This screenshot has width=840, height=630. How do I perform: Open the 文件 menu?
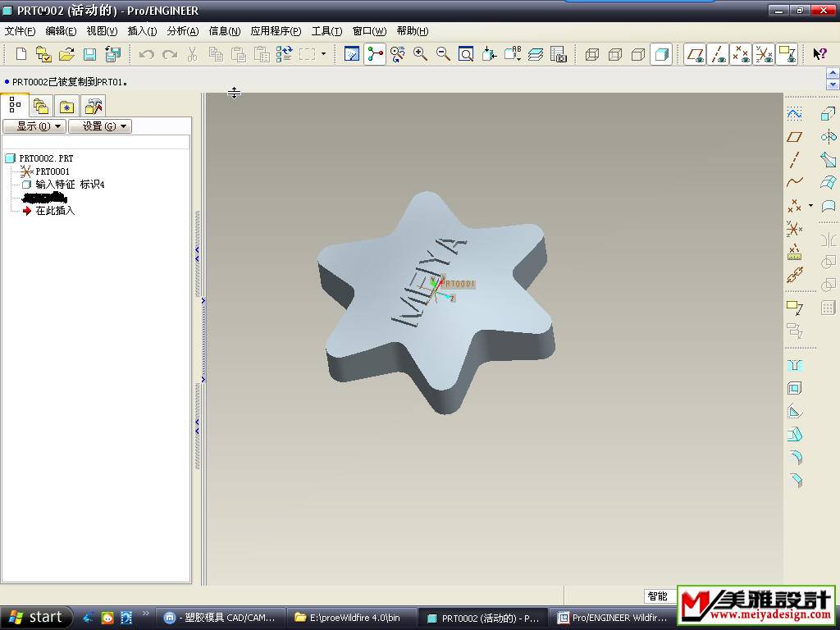coord(20,31)
